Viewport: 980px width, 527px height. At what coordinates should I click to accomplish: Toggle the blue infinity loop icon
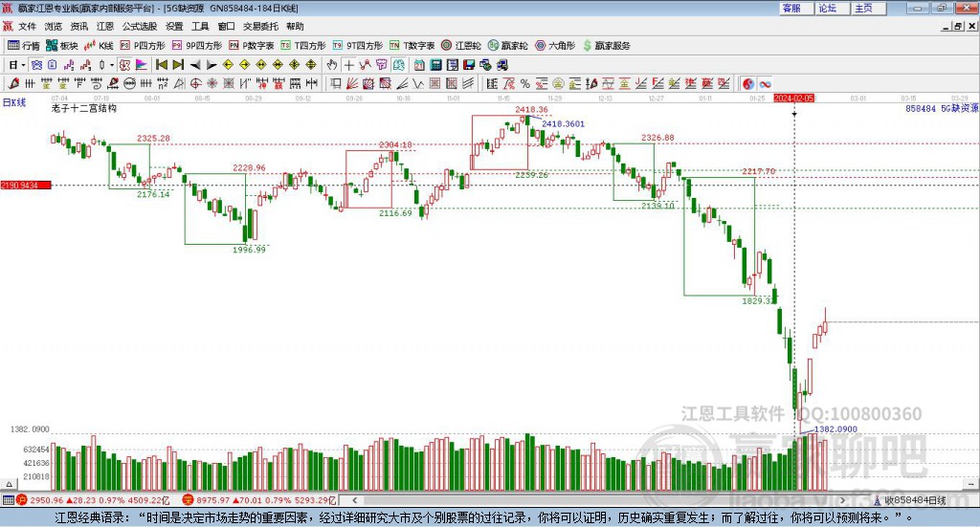click(x=765, y=84)
